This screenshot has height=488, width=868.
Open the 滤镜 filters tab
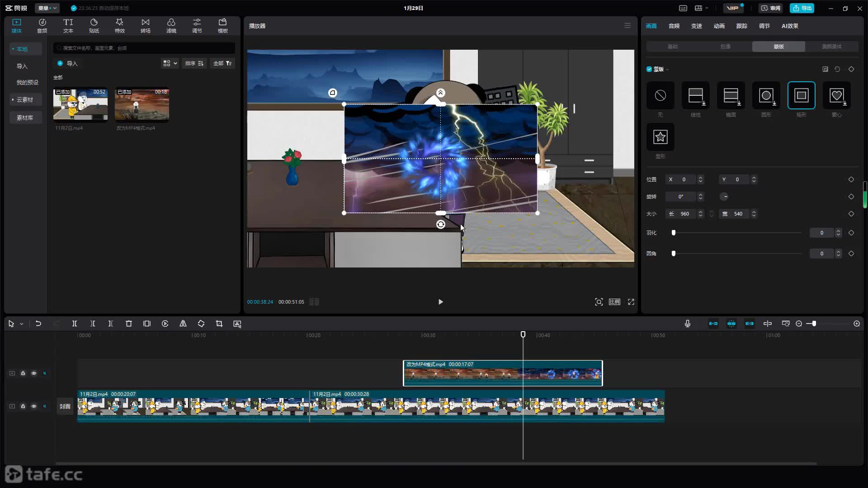click(171, 26)
